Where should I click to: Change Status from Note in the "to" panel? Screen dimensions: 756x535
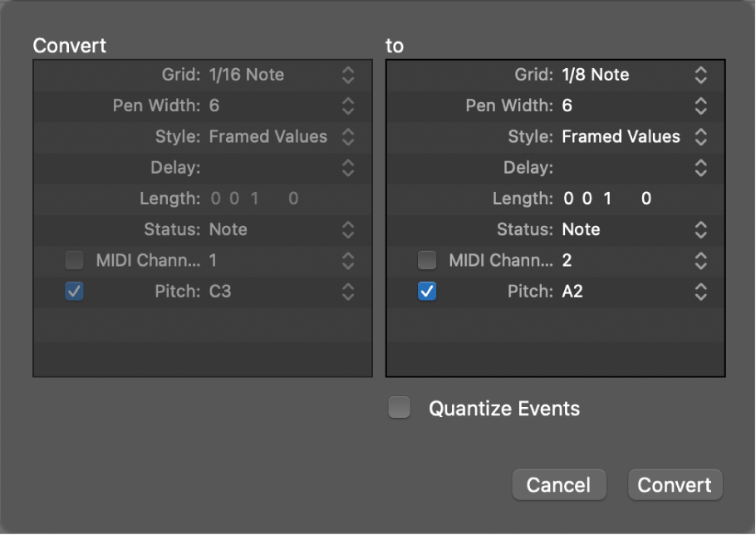click(x=700, y=229)
